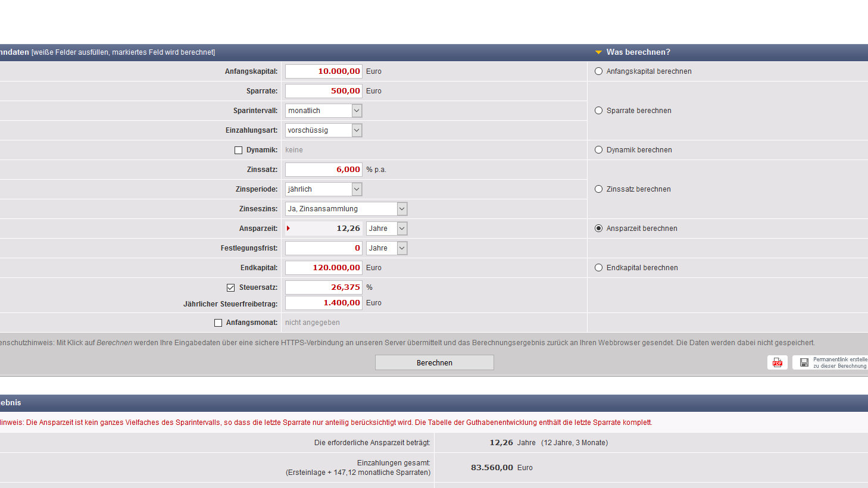Screen dimensions: 868x488
Task: Click the 'nicht angegeben' Anfangsmonat text
Action: pos(313,323)
